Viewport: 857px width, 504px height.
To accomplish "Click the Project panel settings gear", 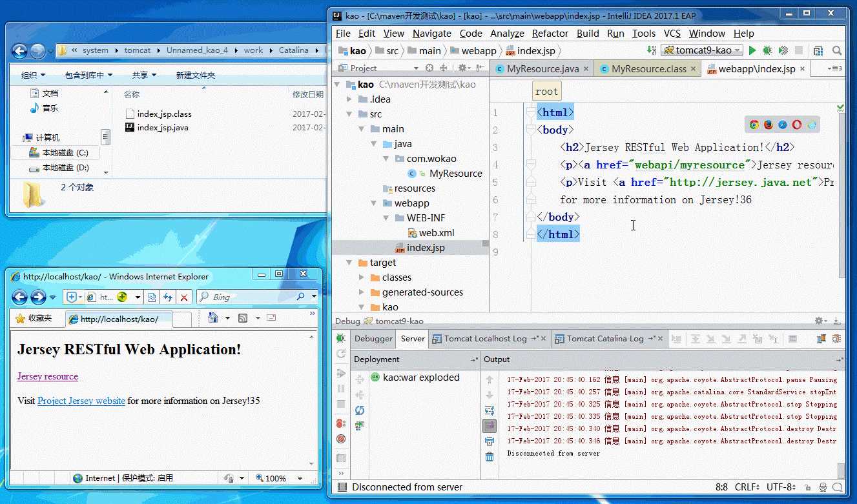I will point(462,68).
